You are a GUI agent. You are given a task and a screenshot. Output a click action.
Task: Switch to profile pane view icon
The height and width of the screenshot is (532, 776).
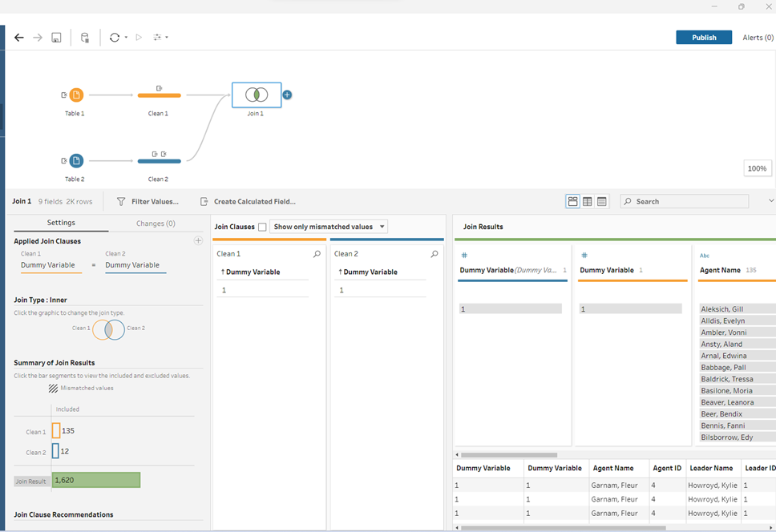pos(572,201)
